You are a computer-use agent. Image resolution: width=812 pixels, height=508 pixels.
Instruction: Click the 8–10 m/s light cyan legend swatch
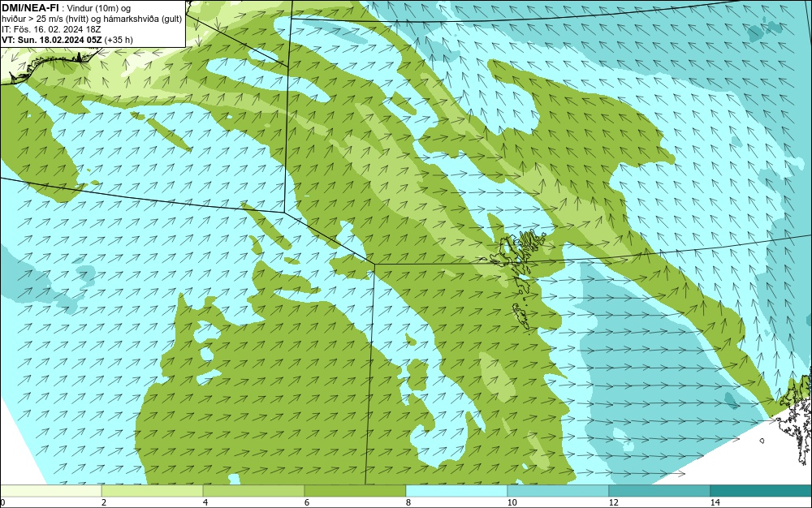pyautogui.click(x=456, y=491)
